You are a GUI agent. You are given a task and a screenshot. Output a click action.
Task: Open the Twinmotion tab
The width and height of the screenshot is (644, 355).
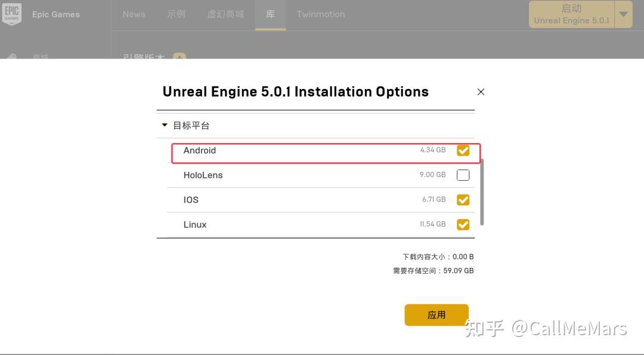(x=321, y=14)
